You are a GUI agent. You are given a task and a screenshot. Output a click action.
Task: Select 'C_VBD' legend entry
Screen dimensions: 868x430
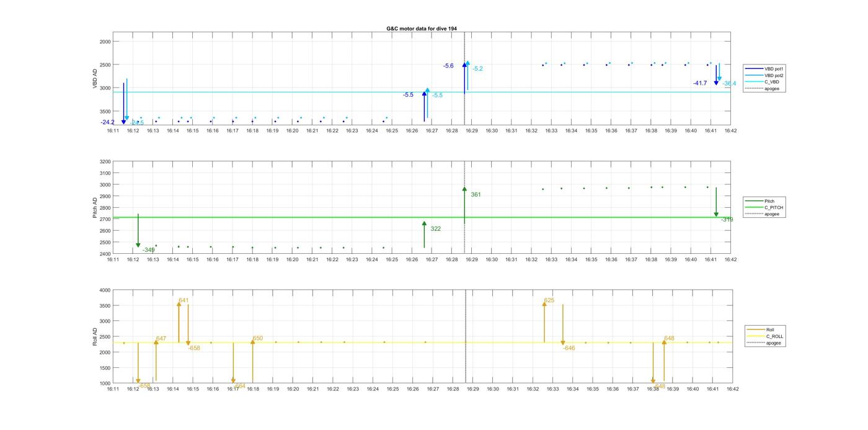click(761, 82)
